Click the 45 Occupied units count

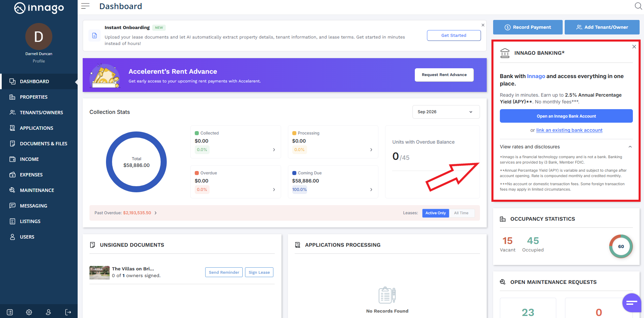coord(533,241)
